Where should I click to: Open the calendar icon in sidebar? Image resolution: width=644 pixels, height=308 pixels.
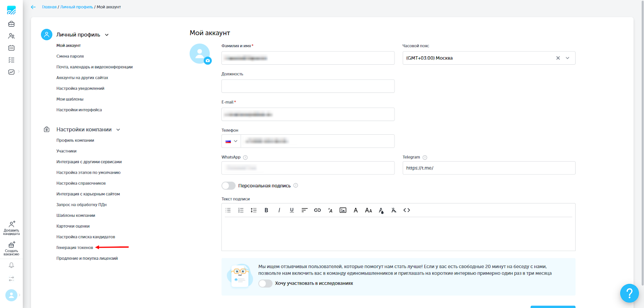(x=11, y=48)
